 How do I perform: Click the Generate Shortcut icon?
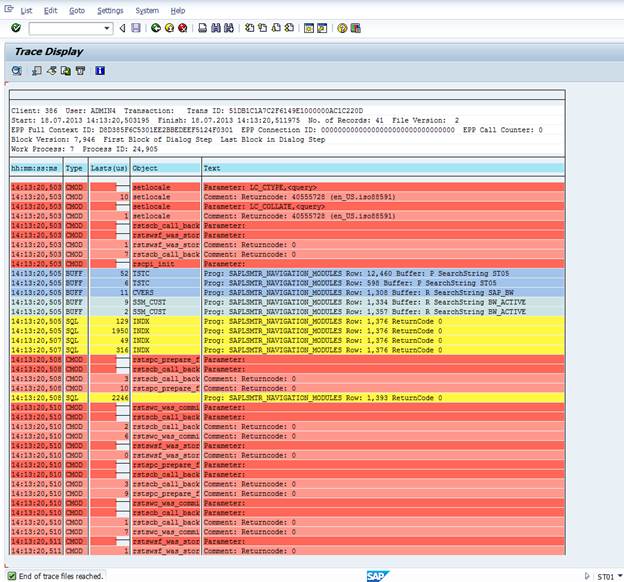point(322,28)
